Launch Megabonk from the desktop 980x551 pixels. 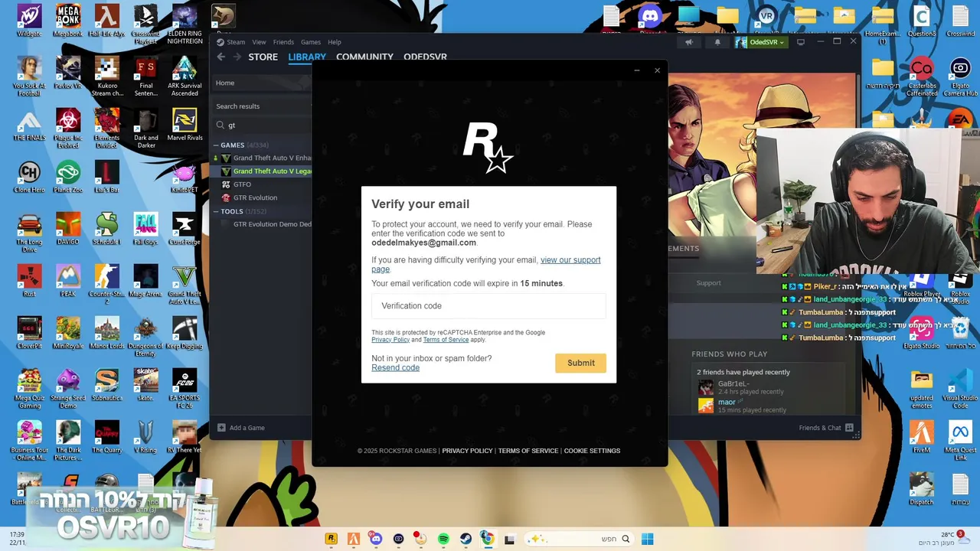click(x=68, y=21)
